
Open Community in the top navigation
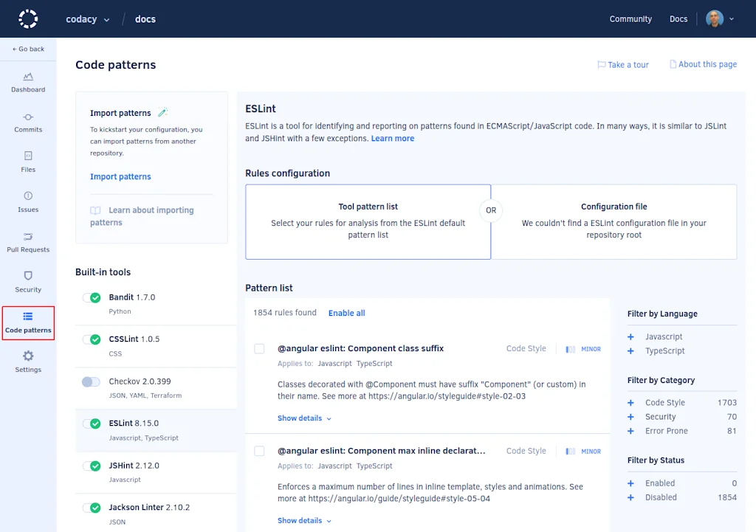pos(630,18)
